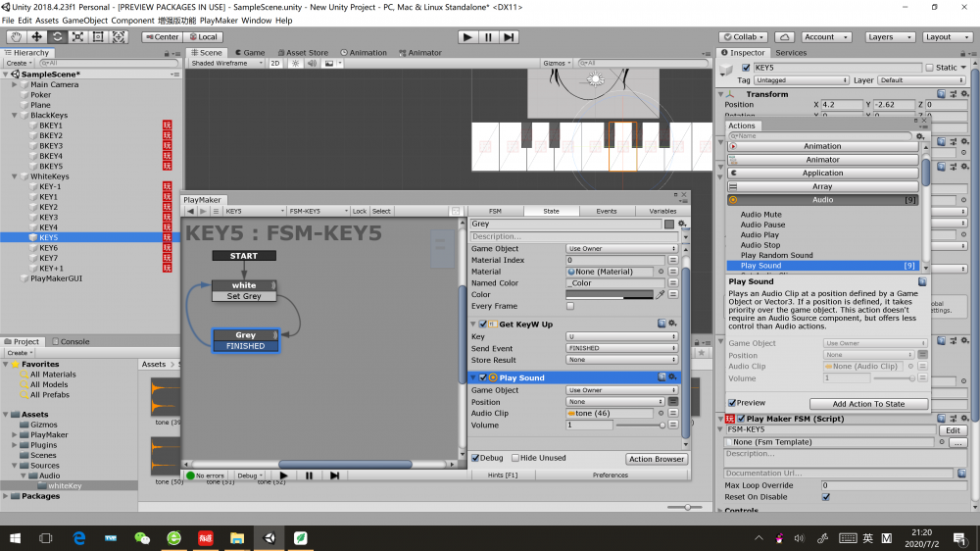Switch to Variables tab in PlayMaker
The height and width of the screenshot is (551, 980).
[662, 212]
